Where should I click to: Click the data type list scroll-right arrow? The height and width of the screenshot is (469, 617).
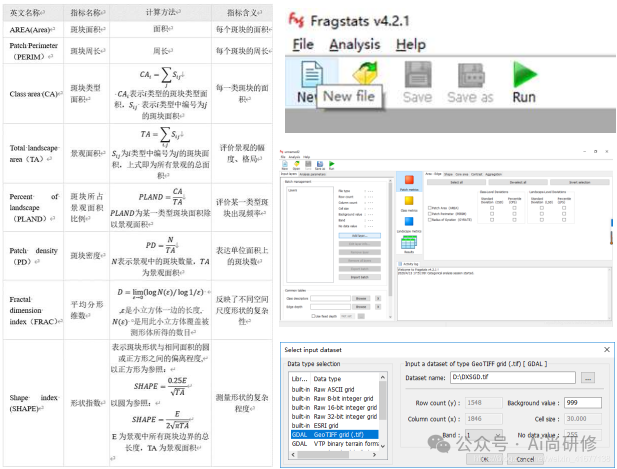pyautogui.click(x=374, y=454)
